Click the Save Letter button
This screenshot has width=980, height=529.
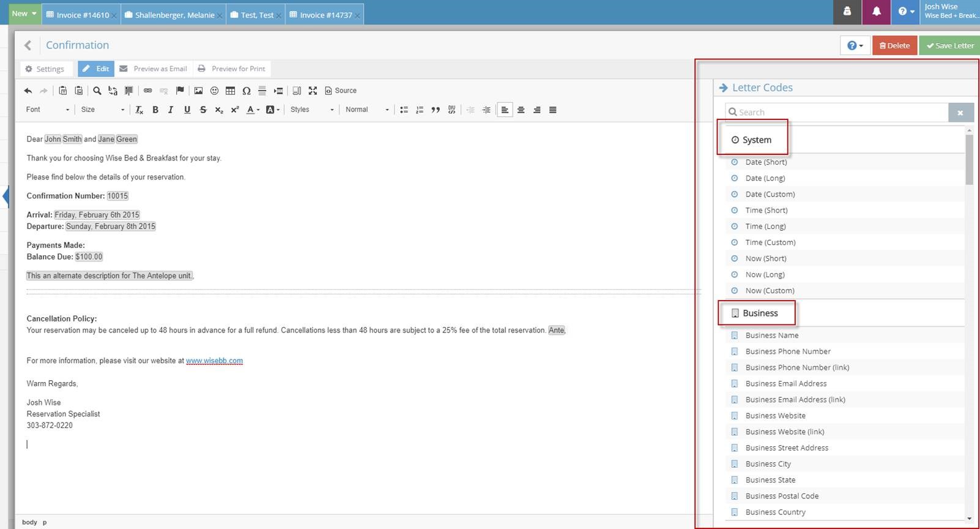(949, 45)
